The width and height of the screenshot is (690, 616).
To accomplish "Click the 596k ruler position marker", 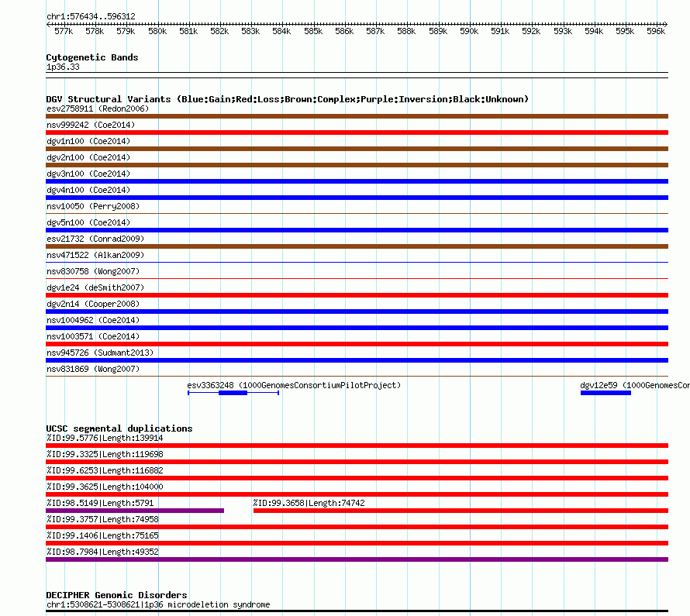I will pos(656,31).
